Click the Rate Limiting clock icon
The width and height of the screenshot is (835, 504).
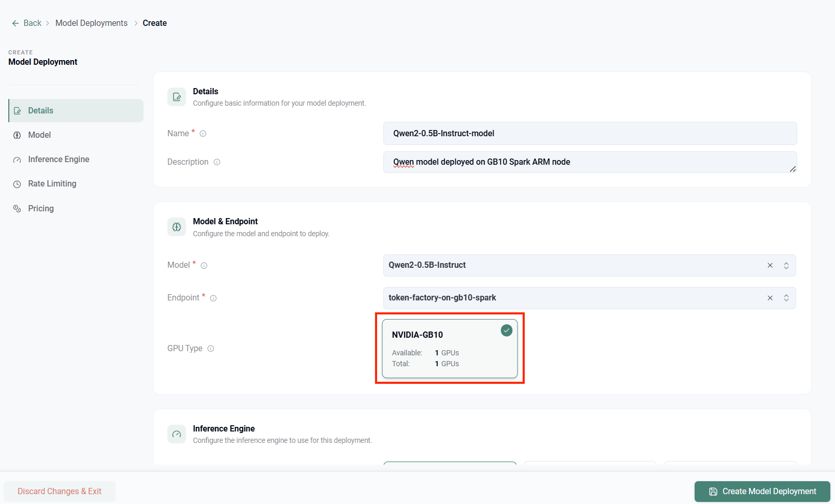point(17,184)
